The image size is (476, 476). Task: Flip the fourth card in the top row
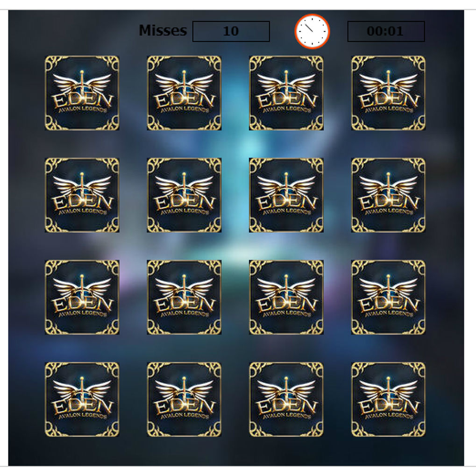click(388, 93)
